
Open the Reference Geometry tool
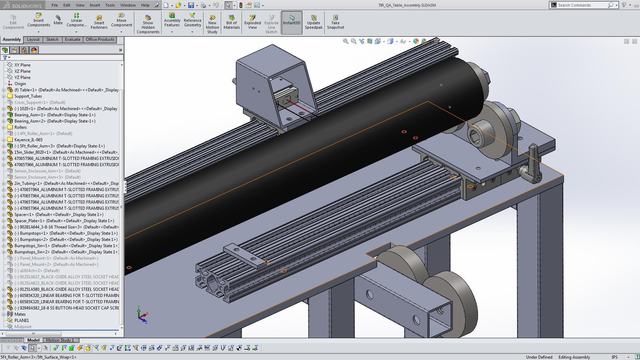(x=192, y=20)
